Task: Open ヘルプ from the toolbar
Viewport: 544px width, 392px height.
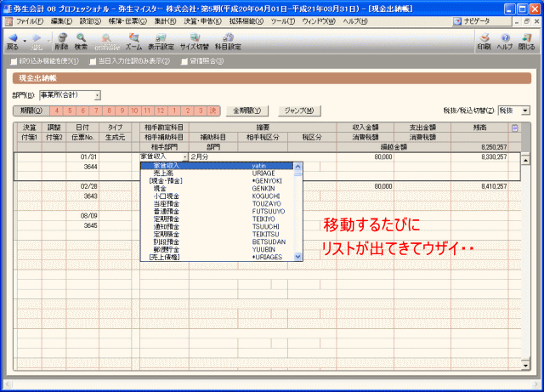Action: [505, 42]
